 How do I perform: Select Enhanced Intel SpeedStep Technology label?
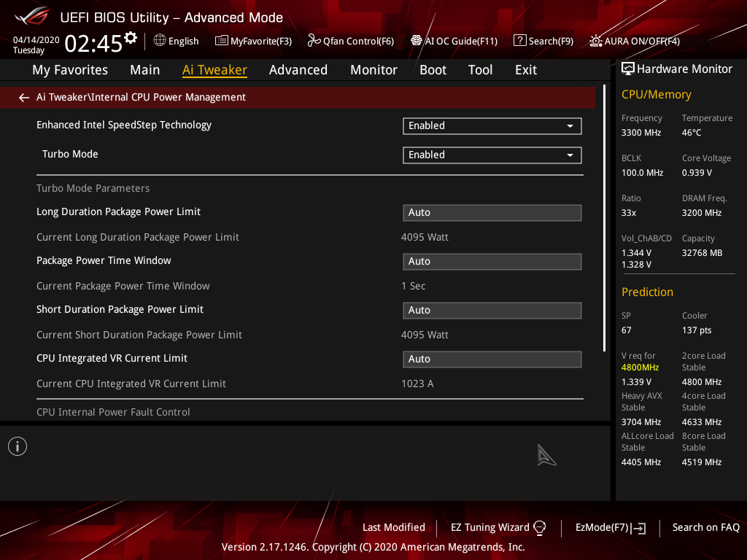(124, 125)
